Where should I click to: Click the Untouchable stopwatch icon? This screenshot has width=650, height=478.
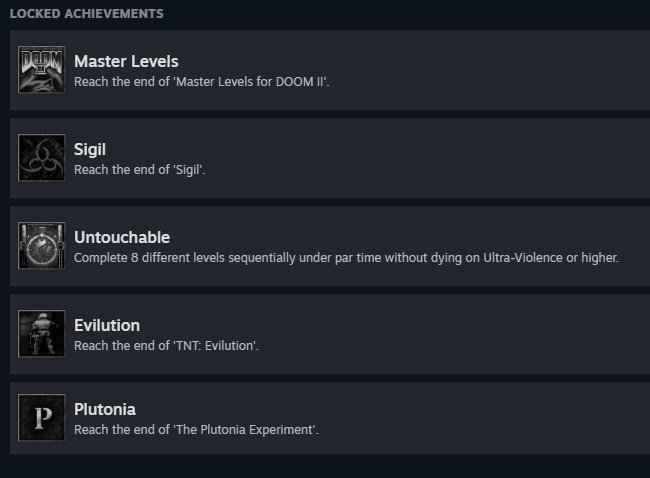point(41,246)
